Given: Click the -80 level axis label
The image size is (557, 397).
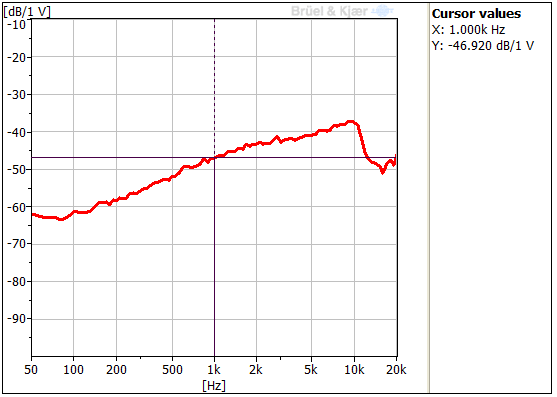Looking at the screenshot, I should point(17,282).
